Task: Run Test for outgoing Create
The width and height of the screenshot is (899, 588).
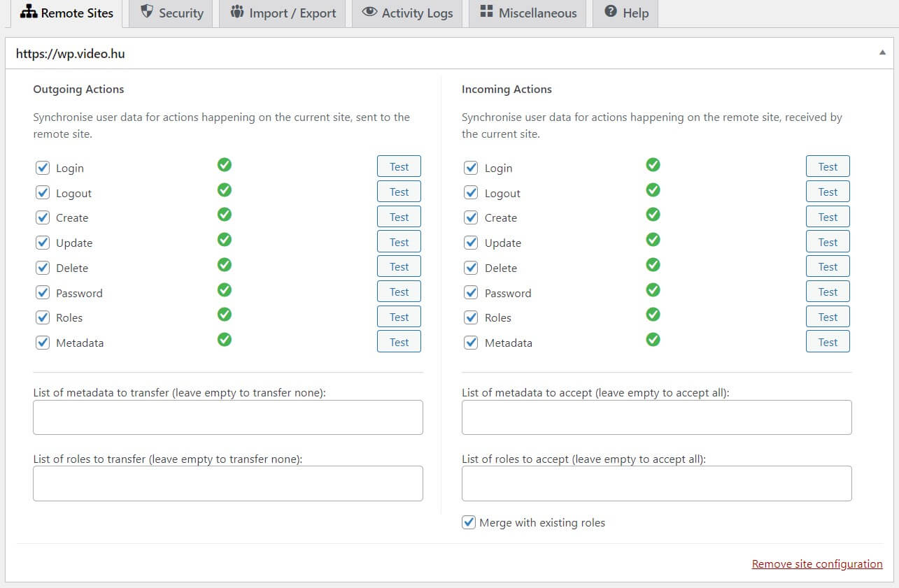Action: (x=399, y=217)
